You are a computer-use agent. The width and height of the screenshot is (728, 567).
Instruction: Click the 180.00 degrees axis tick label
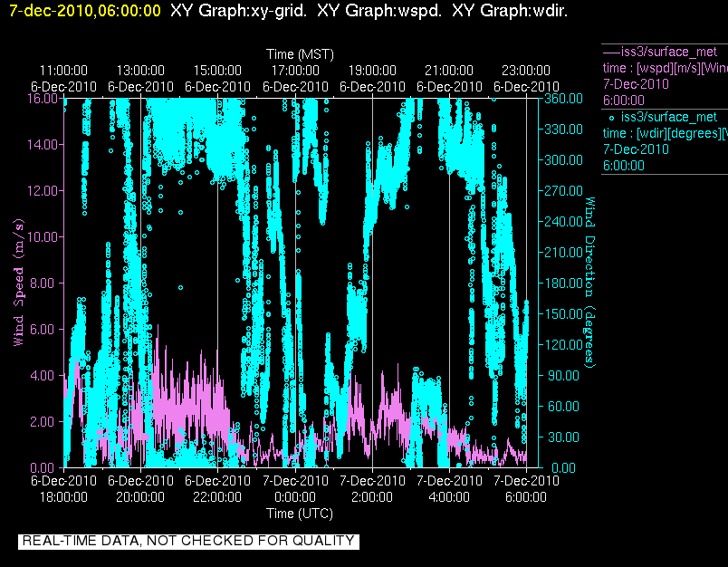(563, 283)
